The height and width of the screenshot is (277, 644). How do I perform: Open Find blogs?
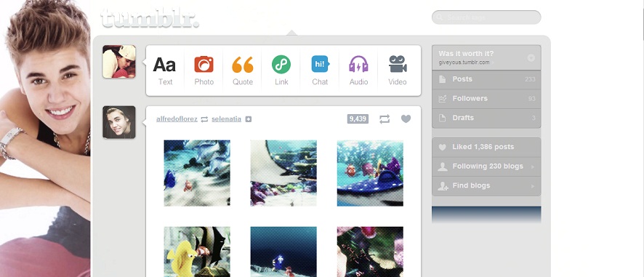coord(486,186)
